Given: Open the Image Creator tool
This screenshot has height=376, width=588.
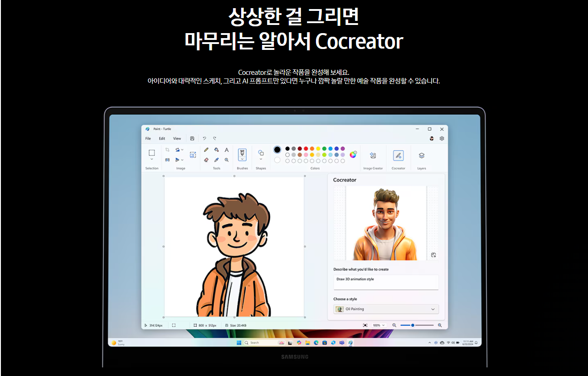Looking at the screenshot, I should pyautogui.click(x=373, y=156).
